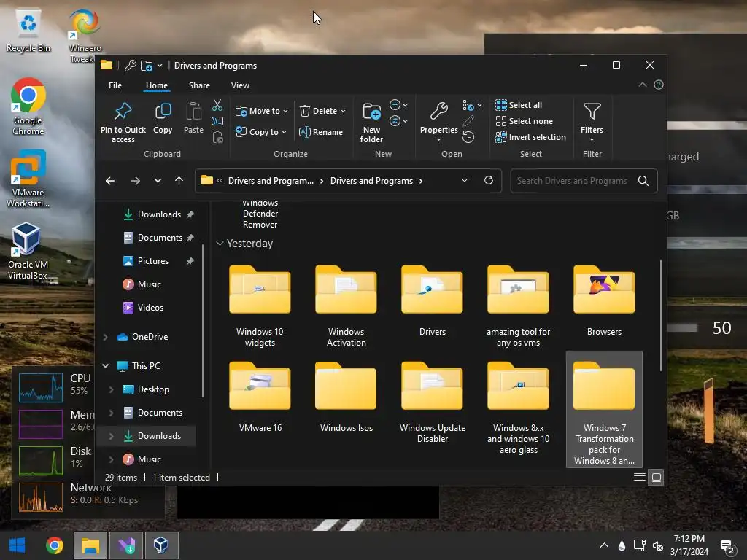Viewport: 747px width, 560px height.
Task: Click the History icon in Open group
Action: [x=468, y=138]
